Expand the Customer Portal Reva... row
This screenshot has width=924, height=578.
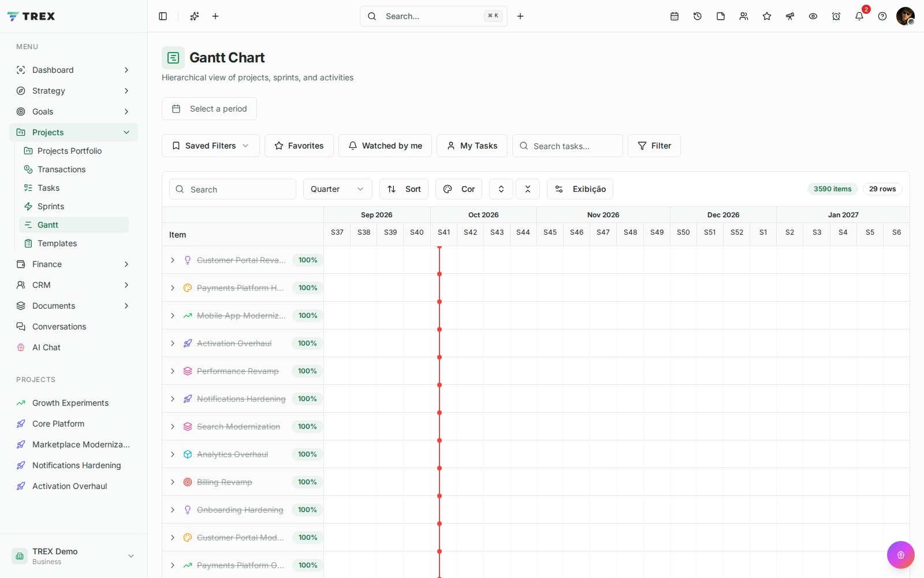coord(173,260)
